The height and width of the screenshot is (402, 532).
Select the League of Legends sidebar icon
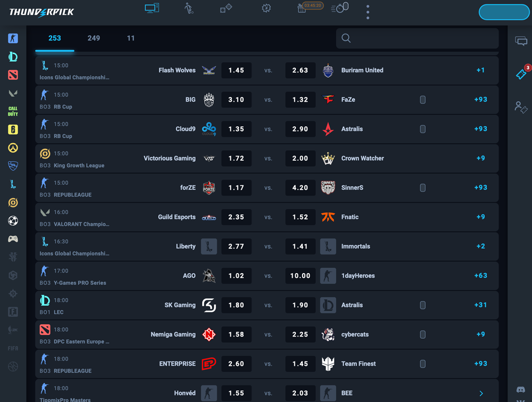pyautogui.click(x=13, y=56)
